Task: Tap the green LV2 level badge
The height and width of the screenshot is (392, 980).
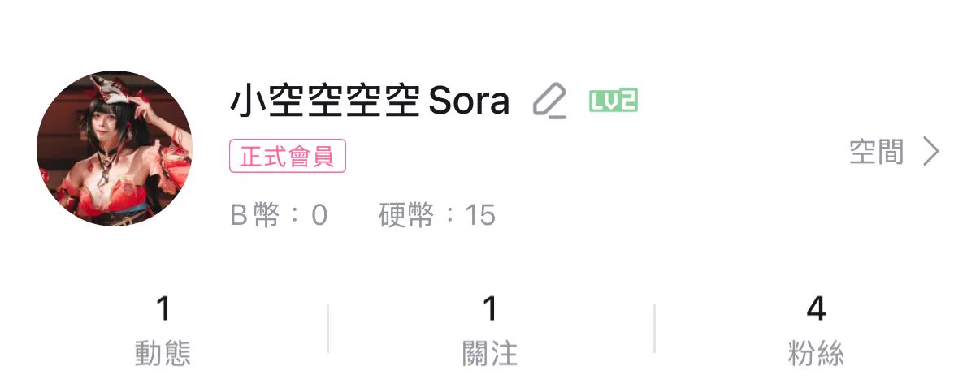Action: (613, 101)
